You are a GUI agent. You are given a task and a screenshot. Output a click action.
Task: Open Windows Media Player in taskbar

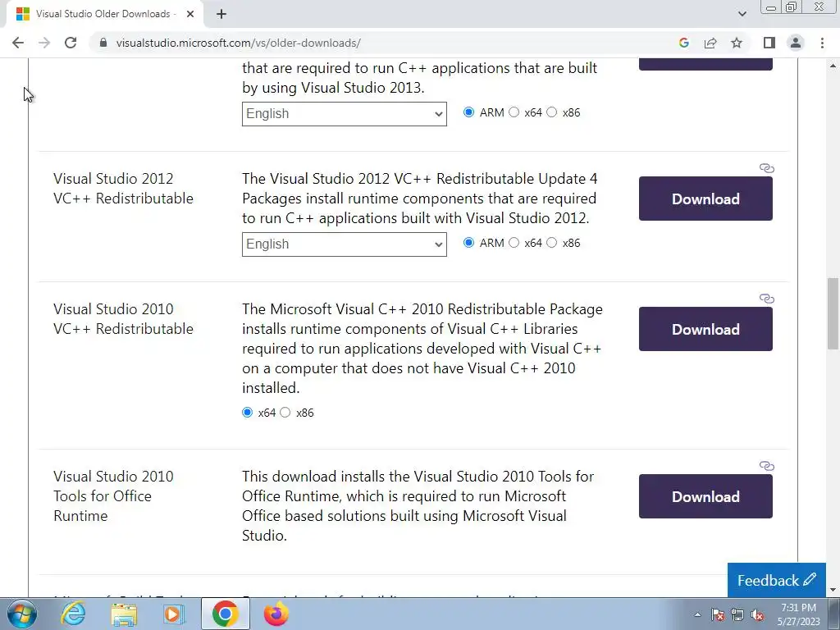click(x=173, y=614)
